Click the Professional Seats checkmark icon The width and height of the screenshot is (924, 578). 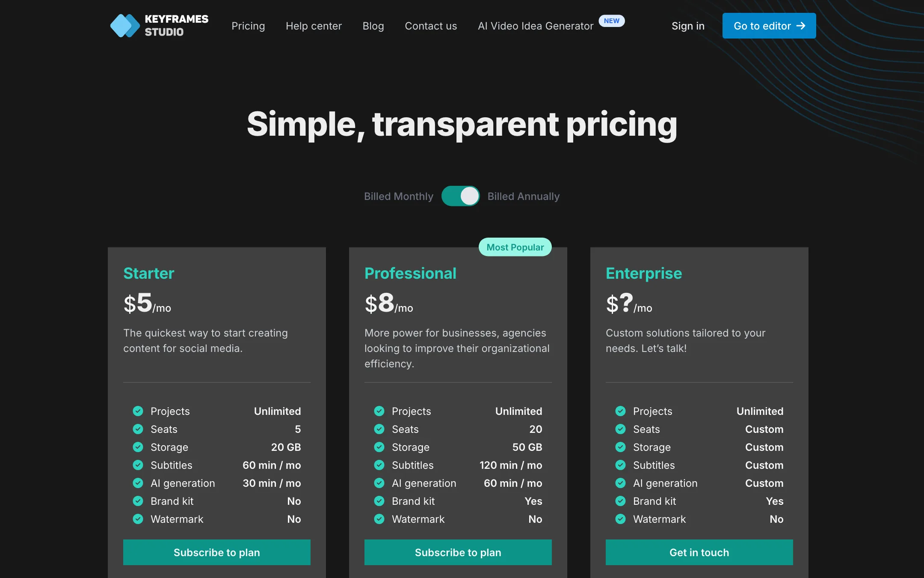[379, 429]
